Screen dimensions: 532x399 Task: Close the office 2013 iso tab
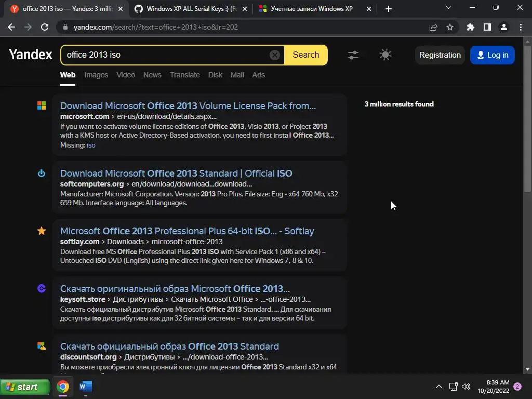pyautogui.click(x=121, y=9)
